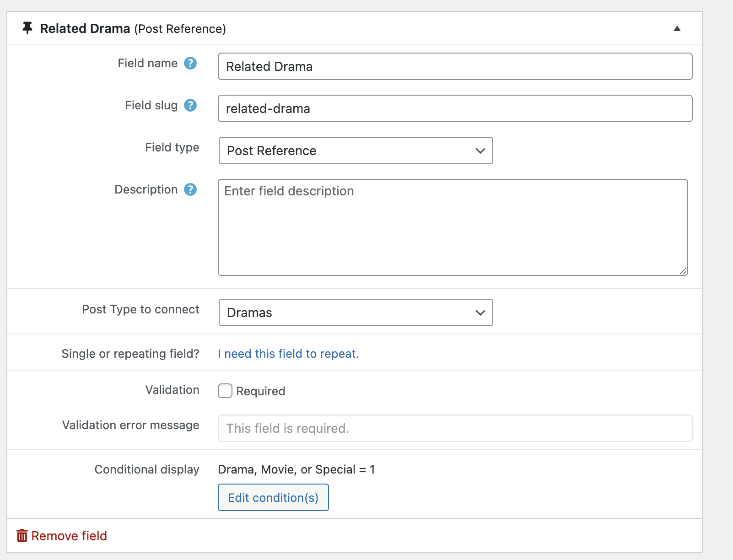Screen dimensions: 733x560
Task: Open help tooltip for Description
Action: coord(190,189)
